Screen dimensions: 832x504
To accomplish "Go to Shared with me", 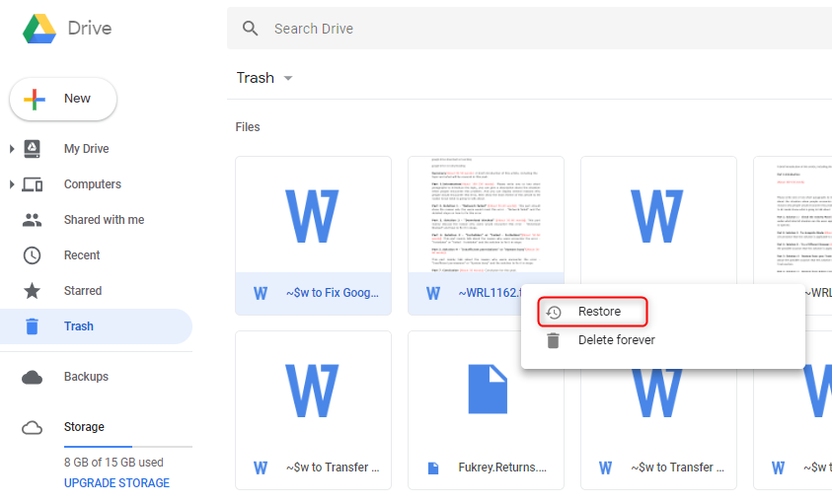I will pos(104,220).
